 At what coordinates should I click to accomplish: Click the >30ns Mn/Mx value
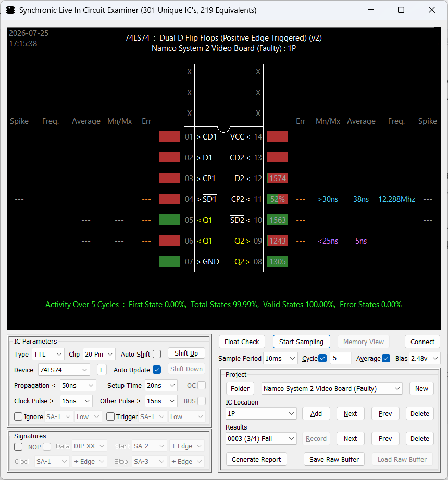328,199
